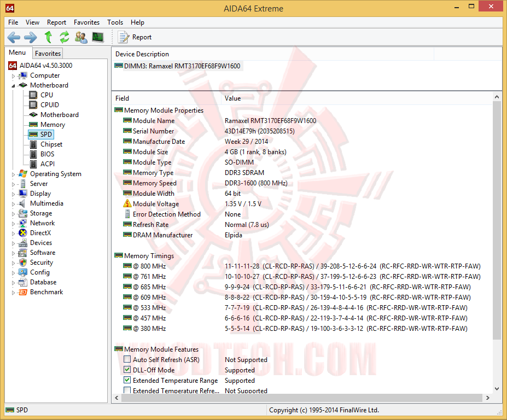
Task: Expand the Benchmark tree node
Action: point(13,293)
